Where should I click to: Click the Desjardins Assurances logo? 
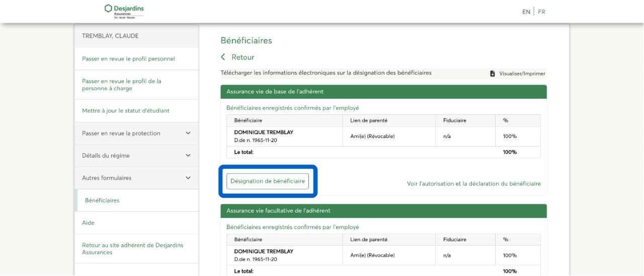pyautogui.click(x=124, y=11)
